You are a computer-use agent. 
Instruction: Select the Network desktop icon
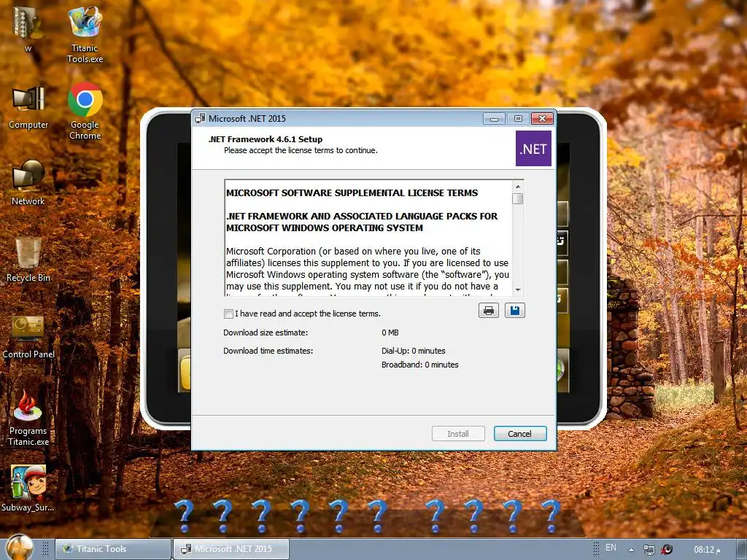tap(28, 183)
